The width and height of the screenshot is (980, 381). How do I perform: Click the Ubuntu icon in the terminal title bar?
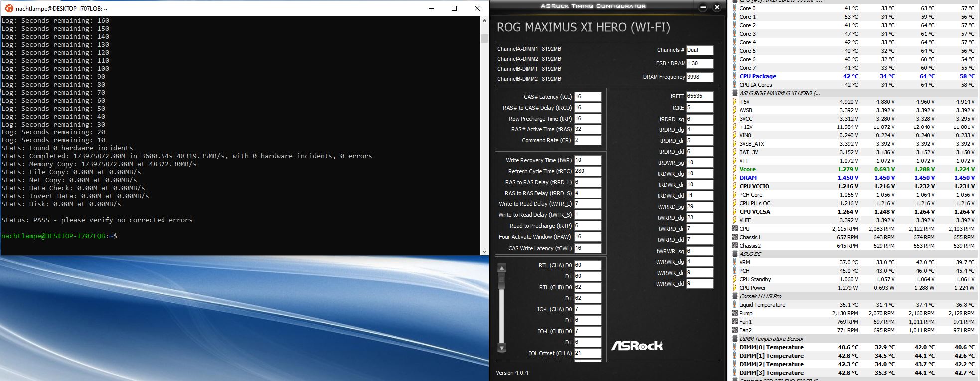click(8, 8)
